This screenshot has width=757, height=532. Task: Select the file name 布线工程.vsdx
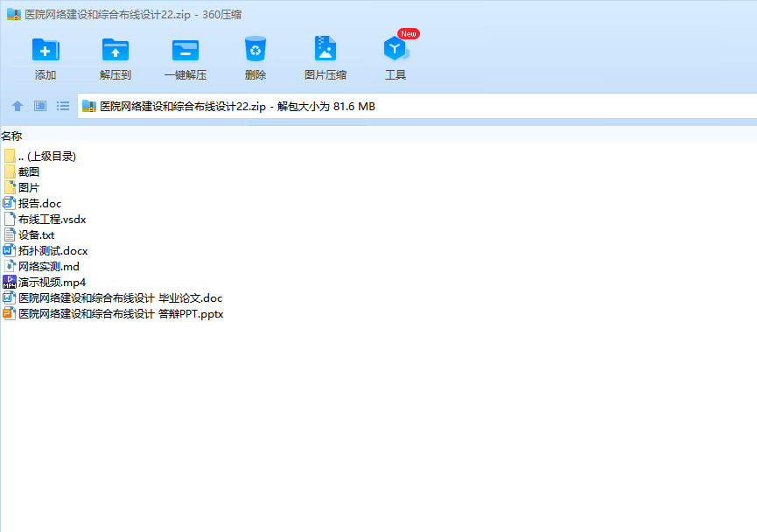53,219
